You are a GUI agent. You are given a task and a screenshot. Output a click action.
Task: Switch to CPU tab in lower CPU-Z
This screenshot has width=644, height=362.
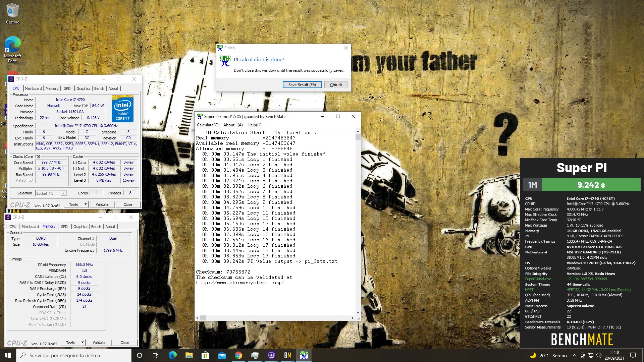pos(13,227)
